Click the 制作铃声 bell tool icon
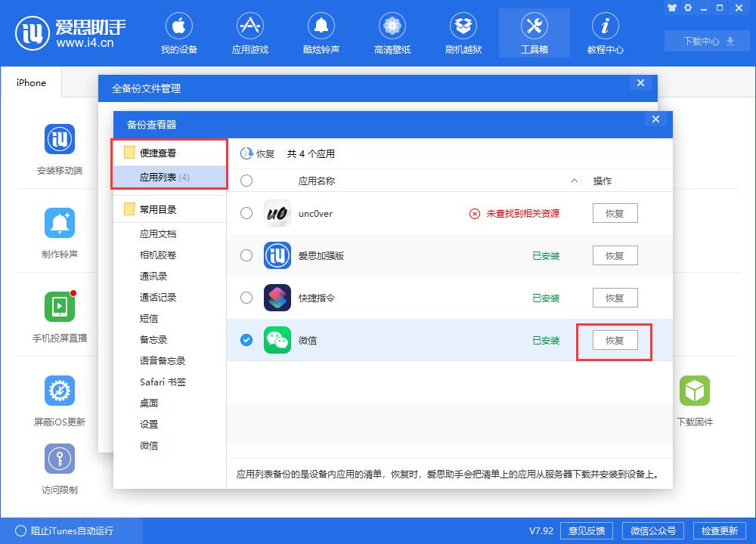The height and width of the screenshot is (544, 756). [60, 223]
